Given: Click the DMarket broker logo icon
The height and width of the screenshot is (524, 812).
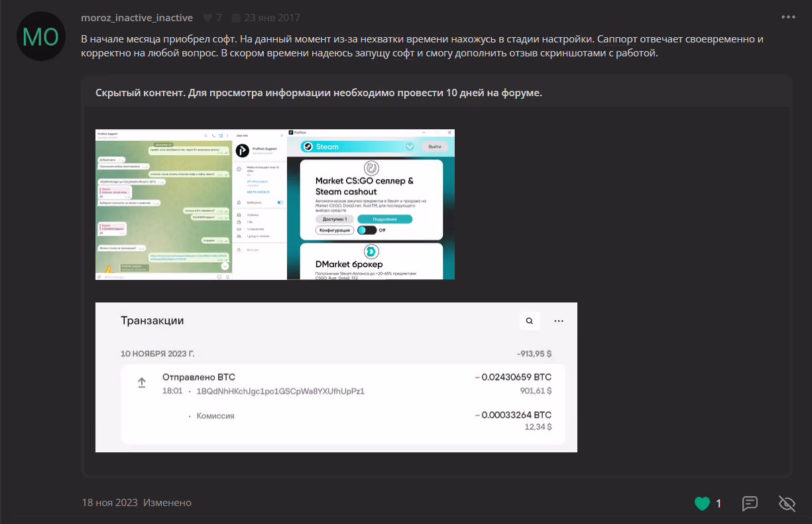Looking at the screenshot, I should click(x=371, y=251).
